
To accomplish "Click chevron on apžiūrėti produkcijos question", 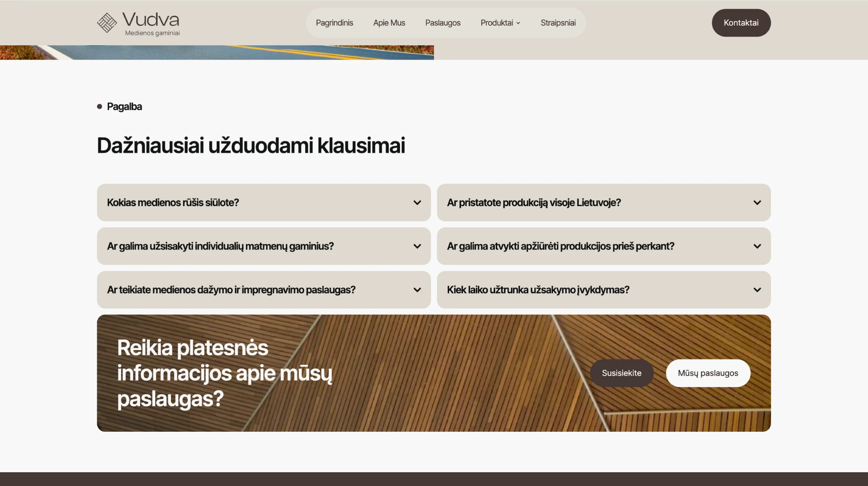I will tap(757, 246).
